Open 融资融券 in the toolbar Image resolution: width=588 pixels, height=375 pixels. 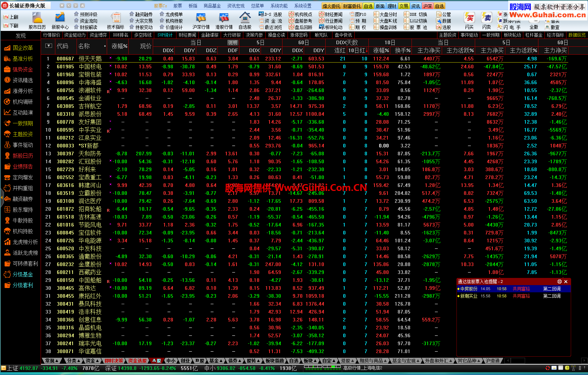tap(141, 14)
